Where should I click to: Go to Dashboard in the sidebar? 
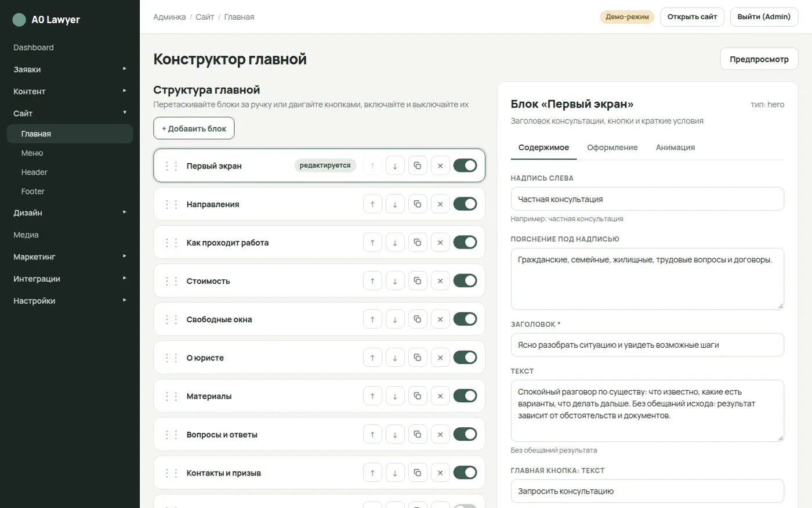[70, 48]
